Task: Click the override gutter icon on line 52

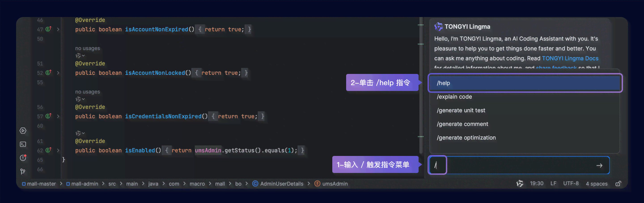Action: [49, 73]
